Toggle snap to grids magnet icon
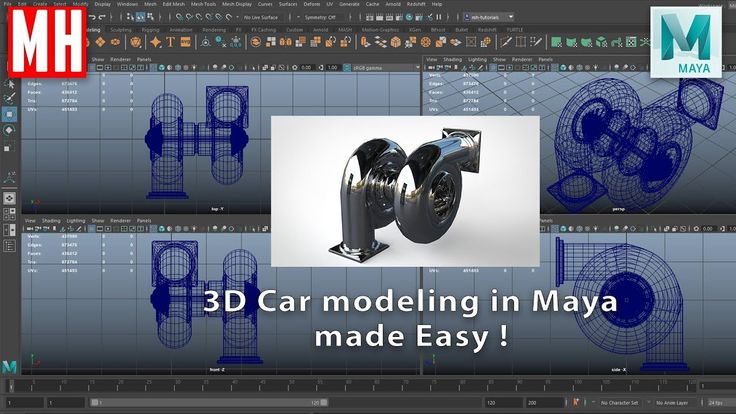736x414 pixels. [x=179, y=17]
